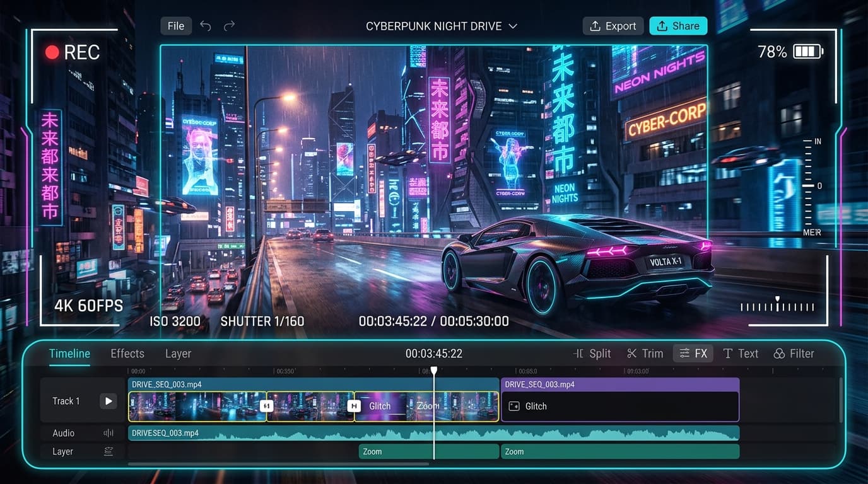Click the redo arrow icon
This screenshot has height=484, width=868.
(229, 26)
